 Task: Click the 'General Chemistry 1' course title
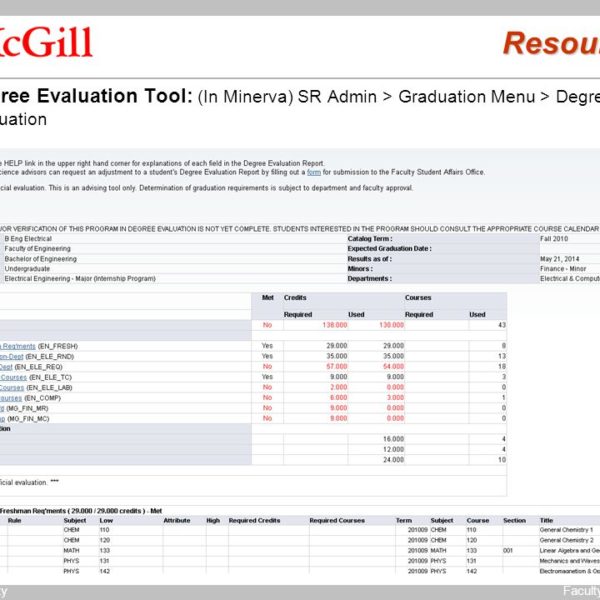coord(567,530)
